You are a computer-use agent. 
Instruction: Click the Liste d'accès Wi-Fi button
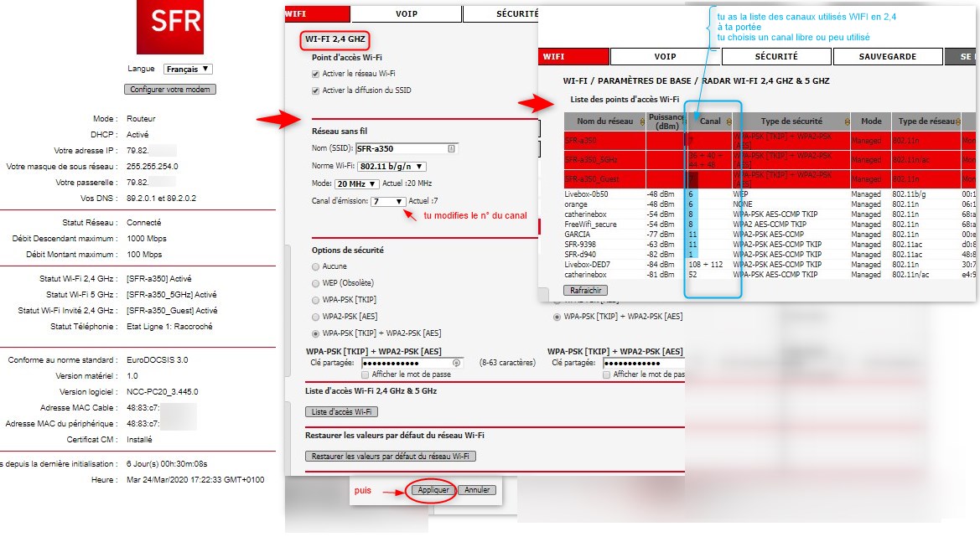point(341,412)
